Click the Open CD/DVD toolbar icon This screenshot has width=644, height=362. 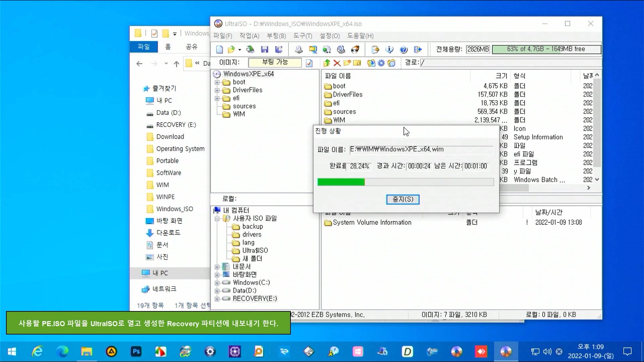[250, 50]
